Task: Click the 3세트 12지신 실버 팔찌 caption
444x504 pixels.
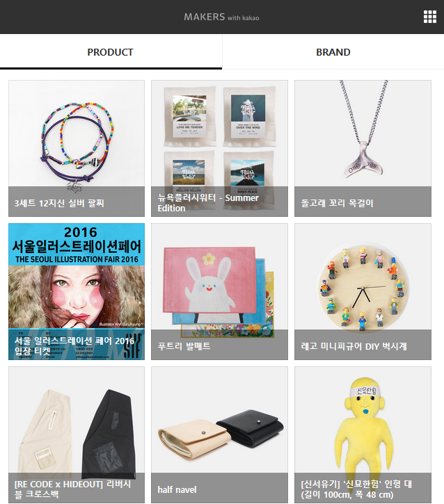Action: (59, 203)
